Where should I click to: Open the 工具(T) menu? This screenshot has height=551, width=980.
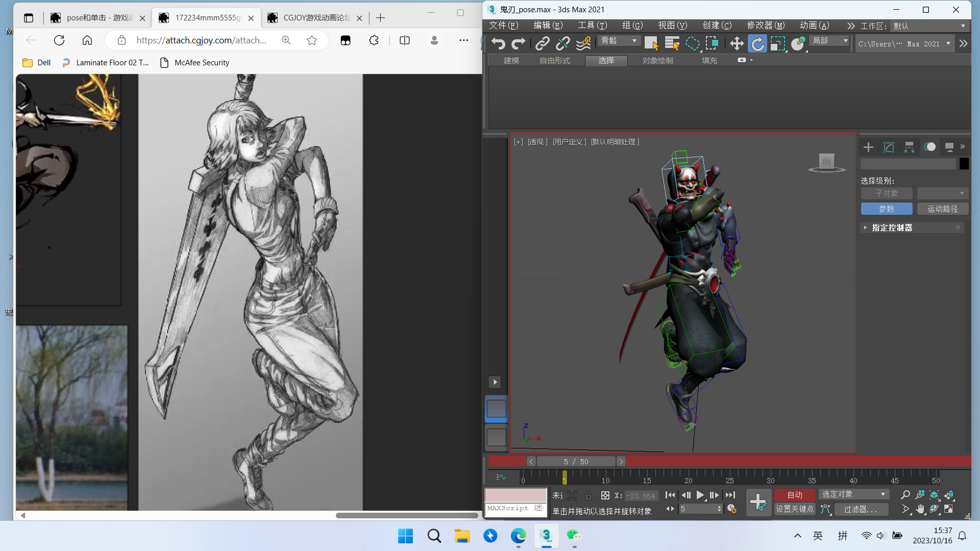[592, 26]
